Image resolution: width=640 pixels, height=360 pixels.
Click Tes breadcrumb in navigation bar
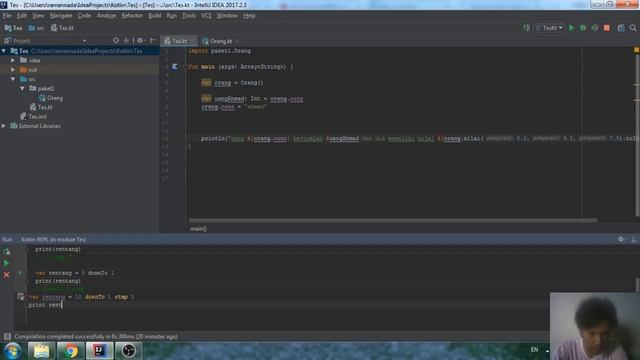tap(13, 28)
